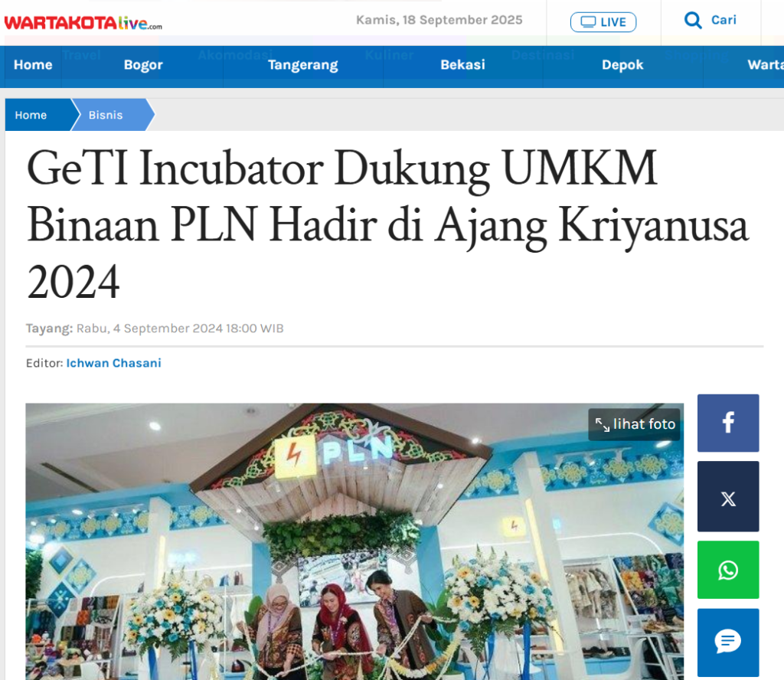Viewport: 784px width, 680px height.
Task: Click the Cari search label
Action: tap(724, 20)
